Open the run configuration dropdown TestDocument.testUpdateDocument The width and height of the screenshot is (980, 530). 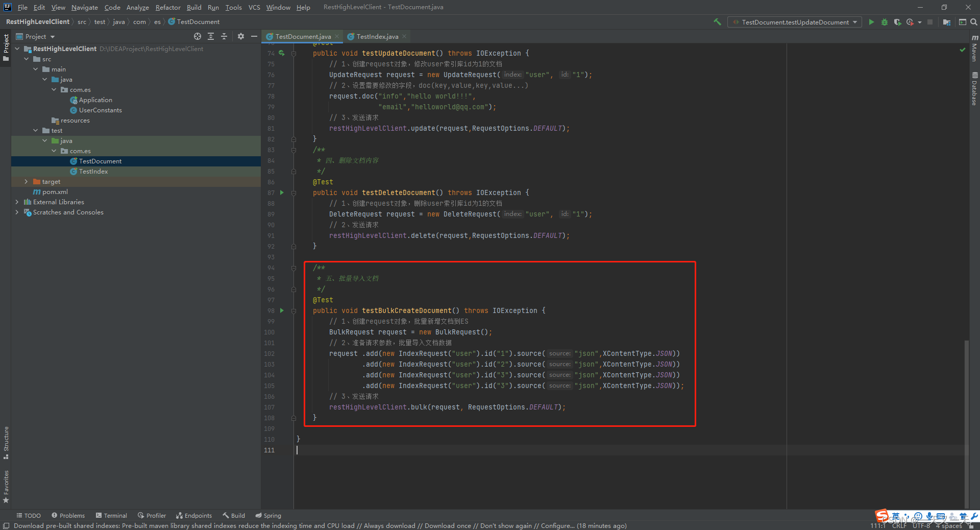click(x=795, y=22)
